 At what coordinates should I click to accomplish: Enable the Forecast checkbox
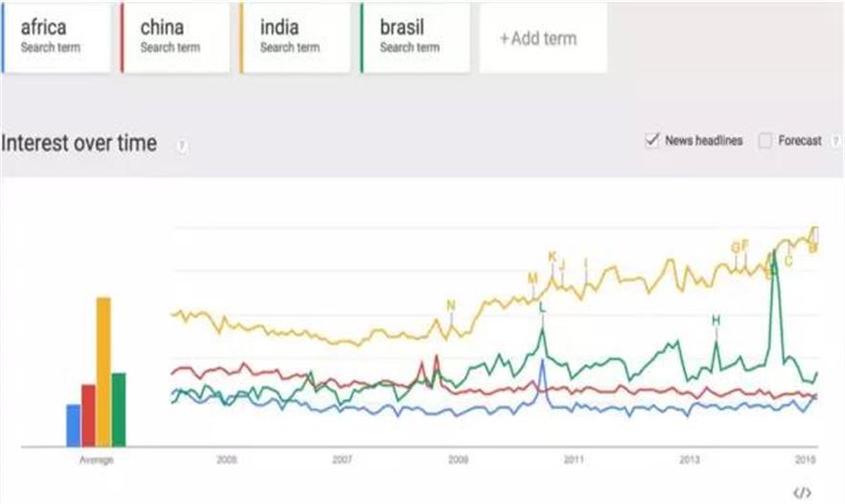765,141
